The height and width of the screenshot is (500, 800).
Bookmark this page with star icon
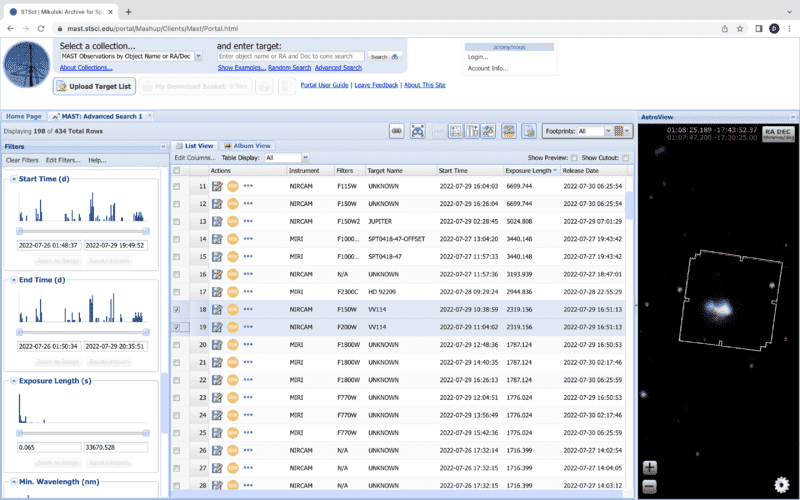pos(740,29)
